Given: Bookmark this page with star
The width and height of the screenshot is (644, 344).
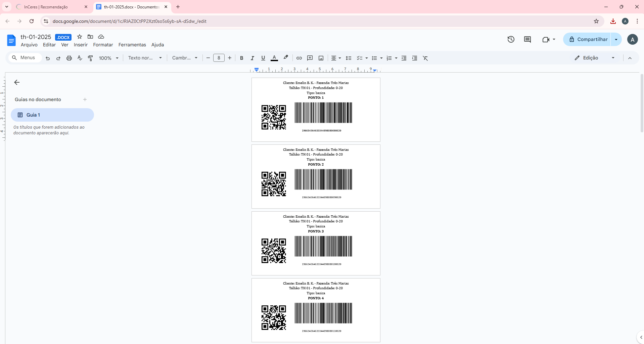Looking at the screenshot, I should pyautogui.click(x=596, y=21).
